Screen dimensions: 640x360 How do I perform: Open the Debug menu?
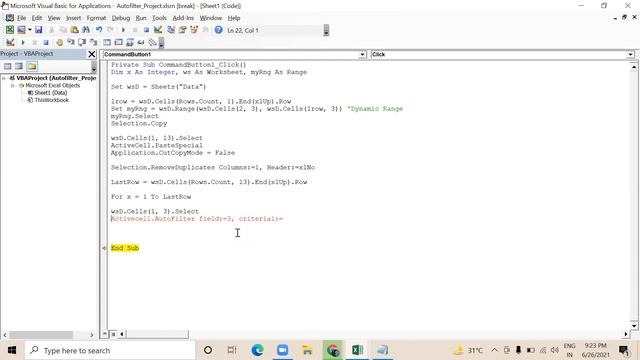click(x=121, y=18)
